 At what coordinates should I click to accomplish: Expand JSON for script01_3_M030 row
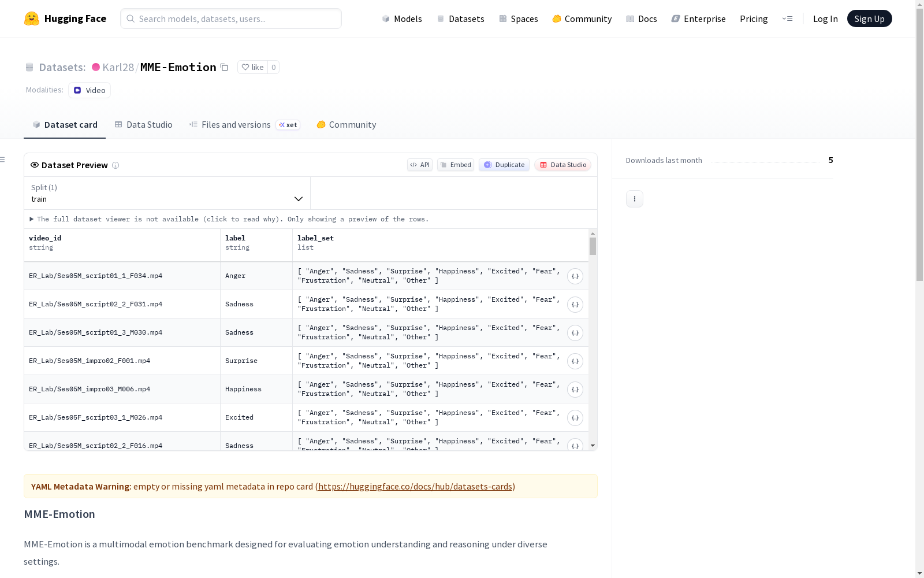(575, 333)
